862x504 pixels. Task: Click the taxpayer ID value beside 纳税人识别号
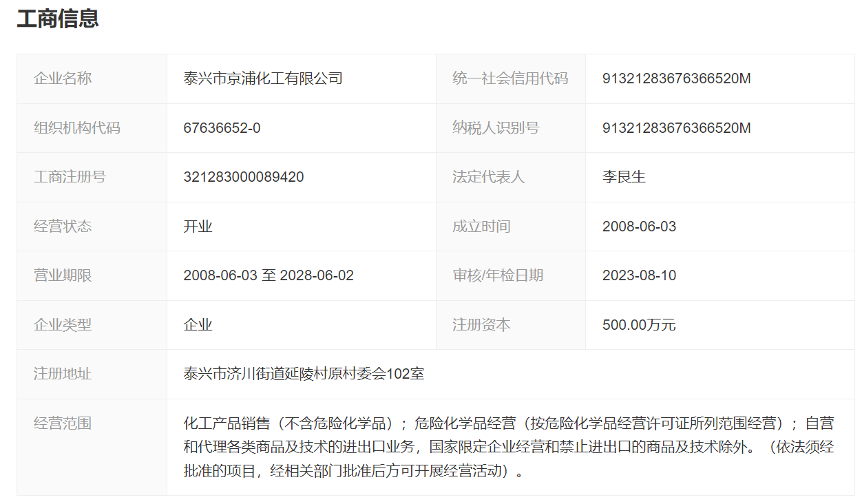click(x=676, y=128)
